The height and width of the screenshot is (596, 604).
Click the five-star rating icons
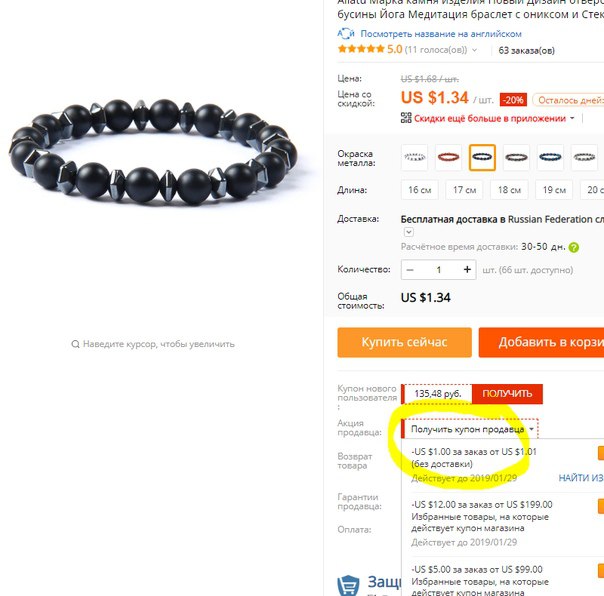tap(361, 49)
